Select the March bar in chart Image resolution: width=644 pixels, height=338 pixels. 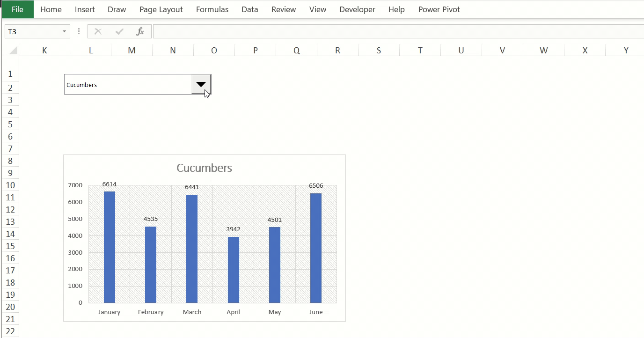coord(192,249)
